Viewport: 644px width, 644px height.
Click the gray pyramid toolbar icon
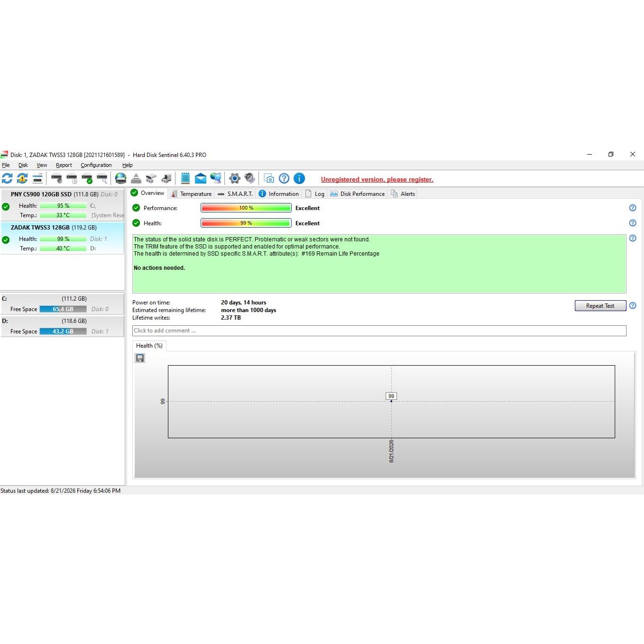136,178
